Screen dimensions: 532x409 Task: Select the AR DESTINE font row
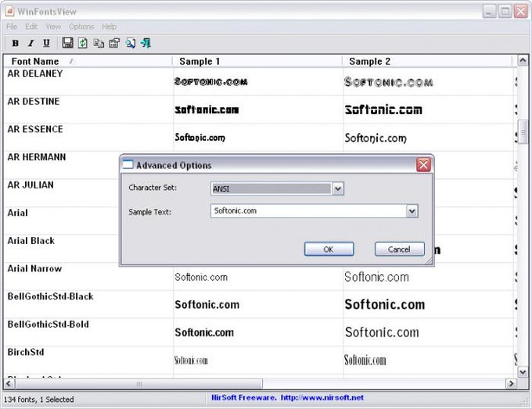260,109
